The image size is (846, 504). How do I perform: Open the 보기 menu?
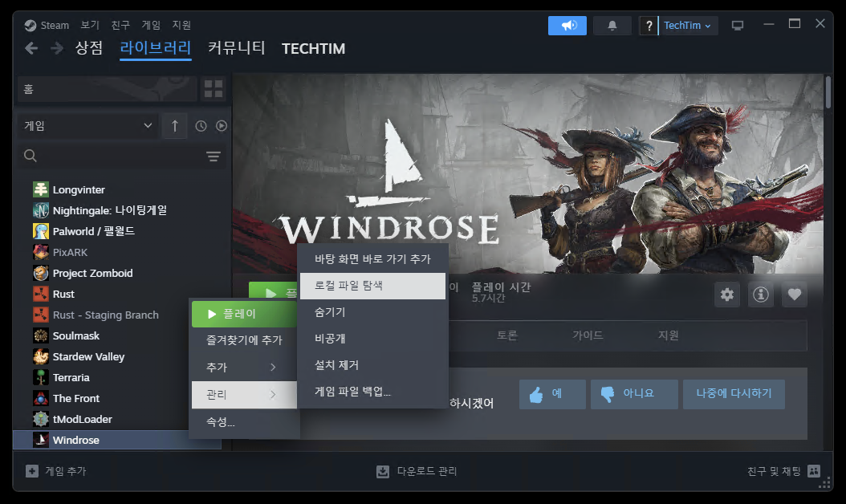[90, 25]
